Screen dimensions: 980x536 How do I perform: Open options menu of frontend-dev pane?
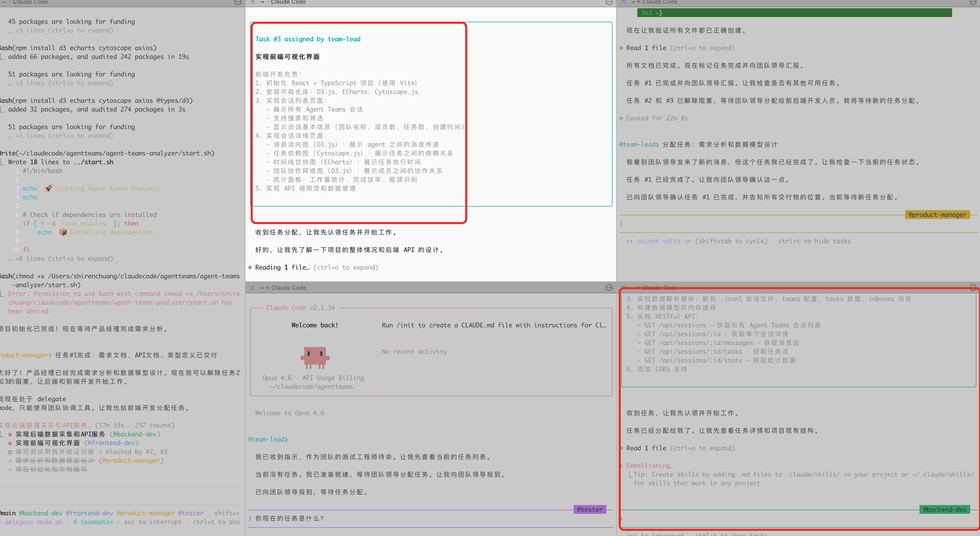point(609,2)
